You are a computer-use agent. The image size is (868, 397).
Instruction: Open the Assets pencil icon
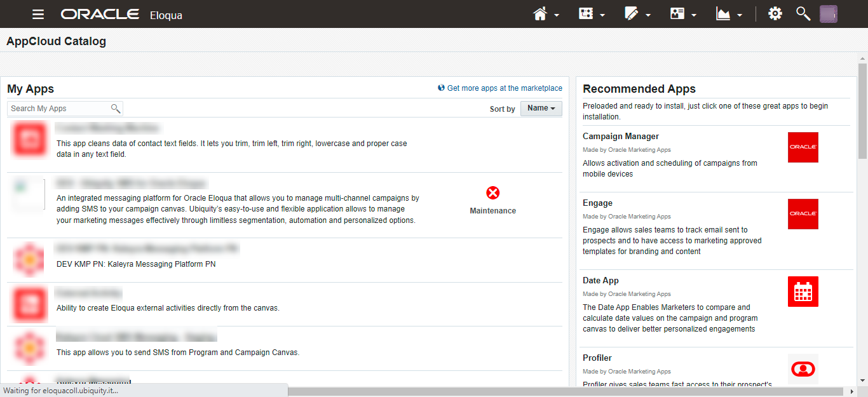click(632, 13)
